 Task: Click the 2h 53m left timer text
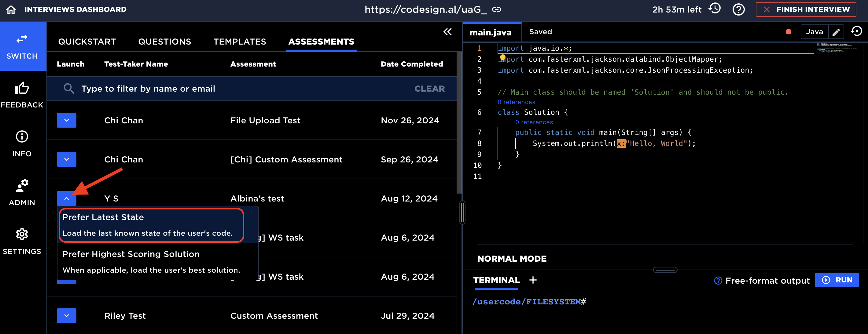click(677, 9)
